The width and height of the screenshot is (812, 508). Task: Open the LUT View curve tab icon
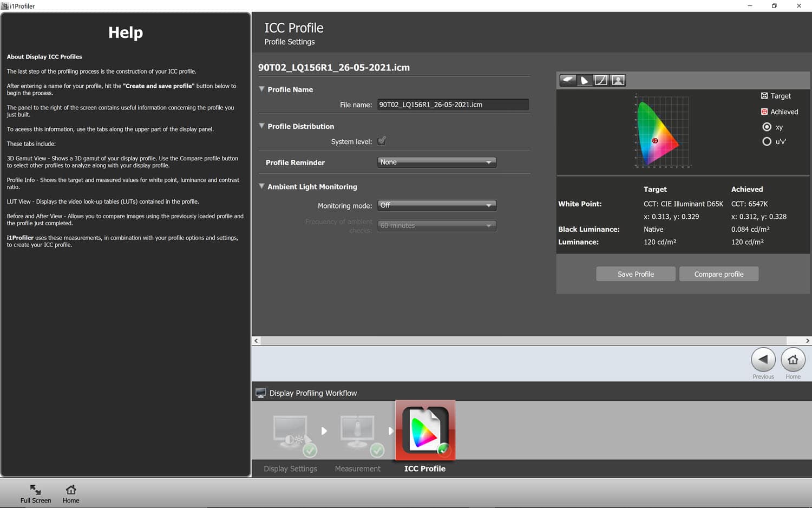[x=601, y=80]
